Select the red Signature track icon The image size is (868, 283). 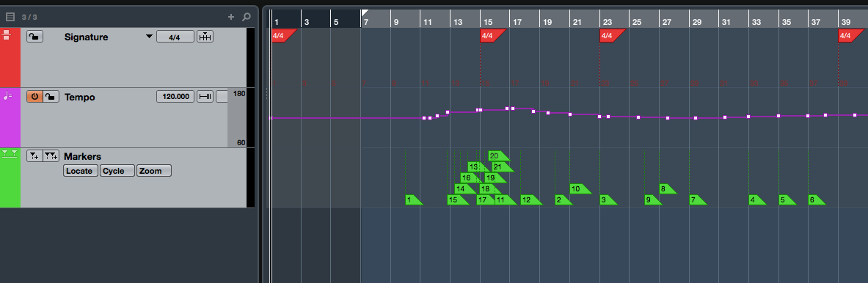point(7,35)
